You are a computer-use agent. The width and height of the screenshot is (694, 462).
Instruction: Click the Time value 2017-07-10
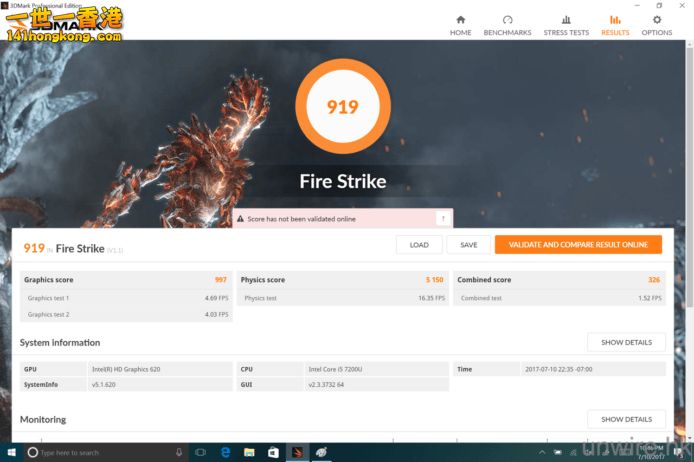coord(559,369)
